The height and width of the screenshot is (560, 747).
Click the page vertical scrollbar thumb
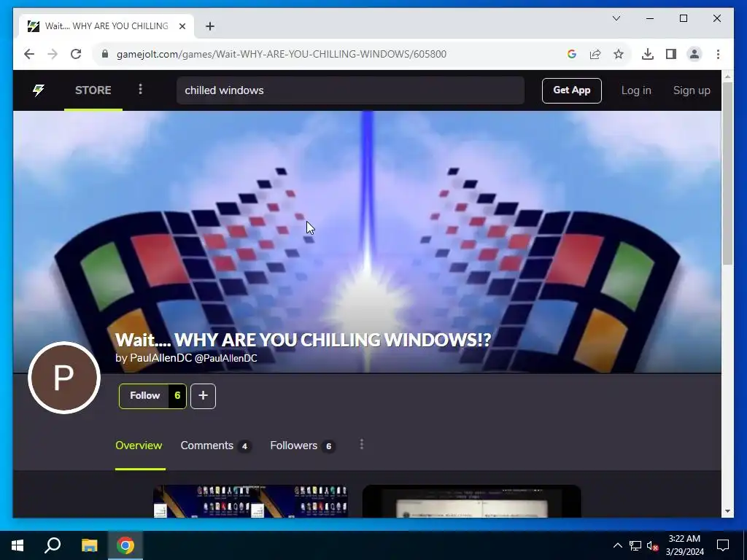pyautogui.click(x=727, y=174)
